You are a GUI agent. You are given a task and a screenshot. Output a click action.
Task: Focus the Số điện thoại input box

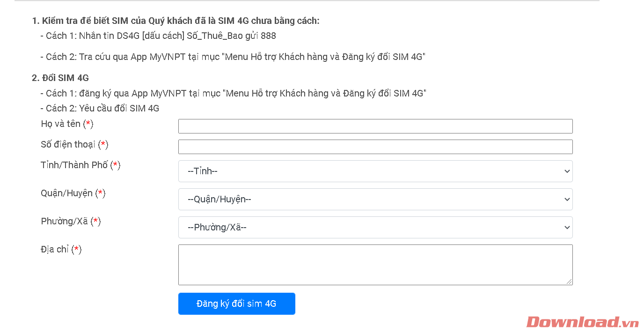pyautogui.click(x=375, y=147)
